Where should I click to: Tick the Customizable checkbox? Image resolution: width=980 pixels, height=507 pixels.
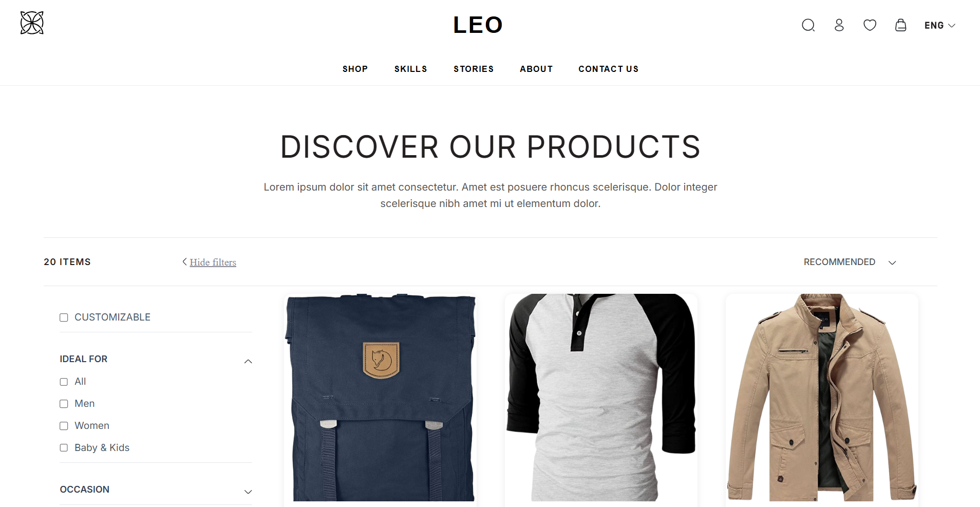(64, 317)
